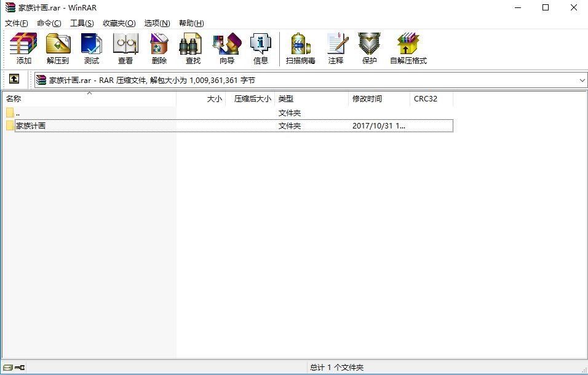Click the drive icon in the status bar

coord(8,368)
